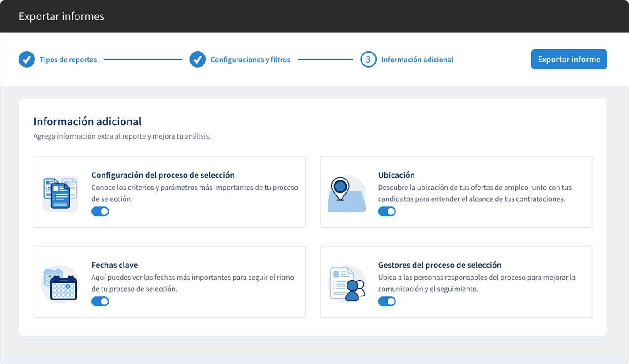
Task: Click the Gestores del proceso de selección card
Action: tap(456, 281)
